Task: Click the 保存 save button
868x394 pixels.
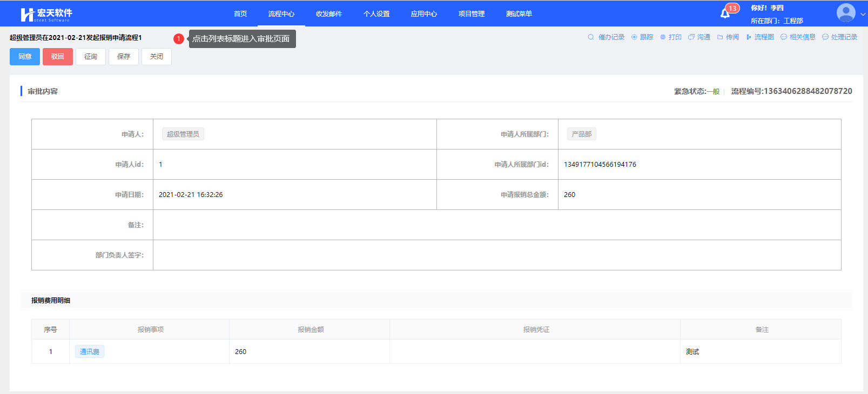Action: (124, 57)
